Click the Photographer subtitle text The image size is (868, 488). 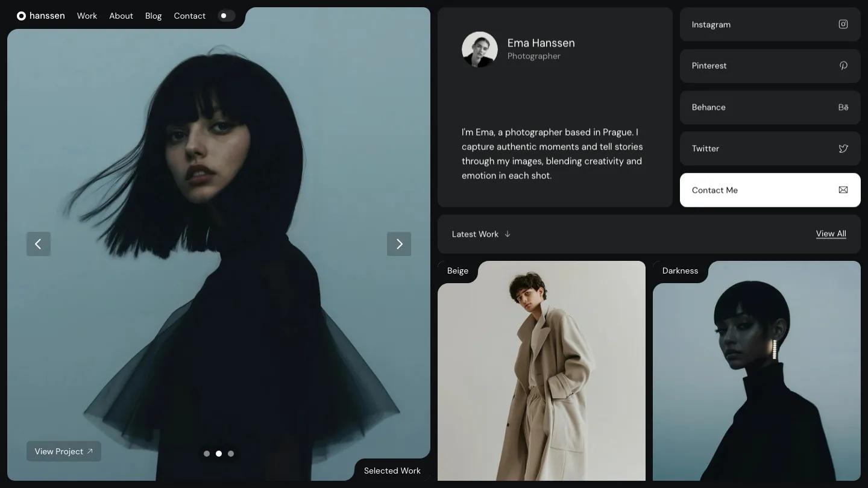[534, 56]
